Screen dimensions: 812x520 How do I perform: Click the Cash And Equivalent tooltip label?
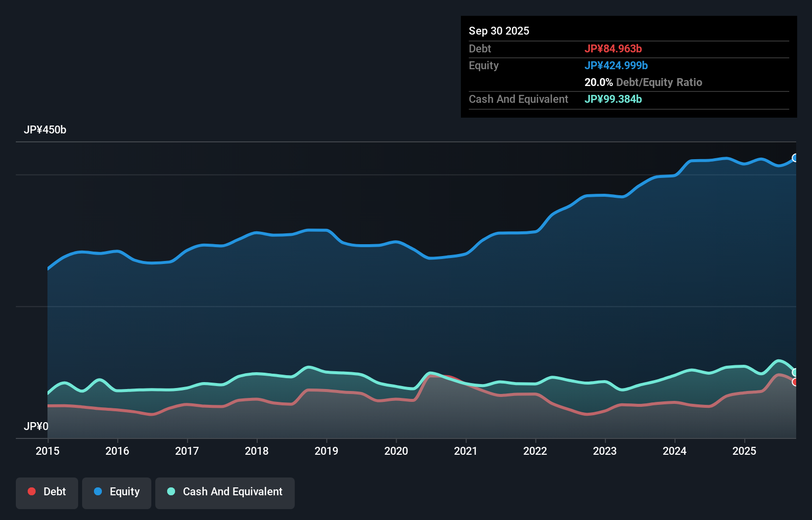click(518, 99)
